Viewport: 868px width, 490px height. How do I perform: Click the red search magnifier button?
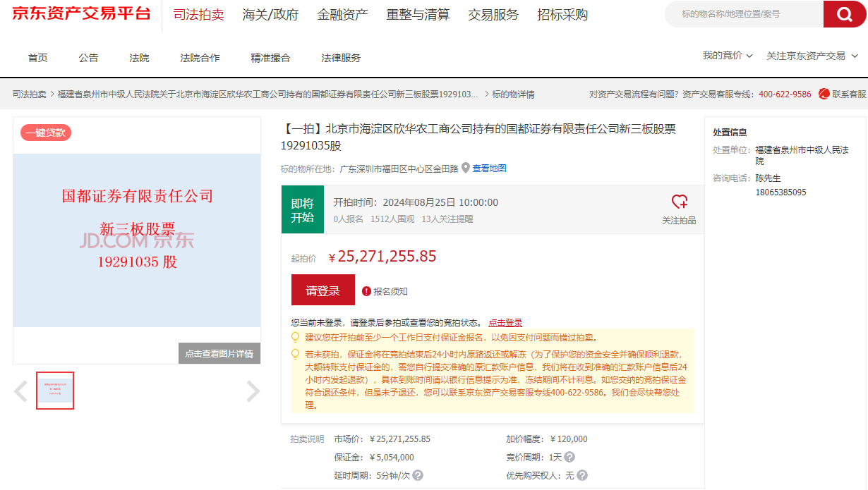(x=845, y=14)
